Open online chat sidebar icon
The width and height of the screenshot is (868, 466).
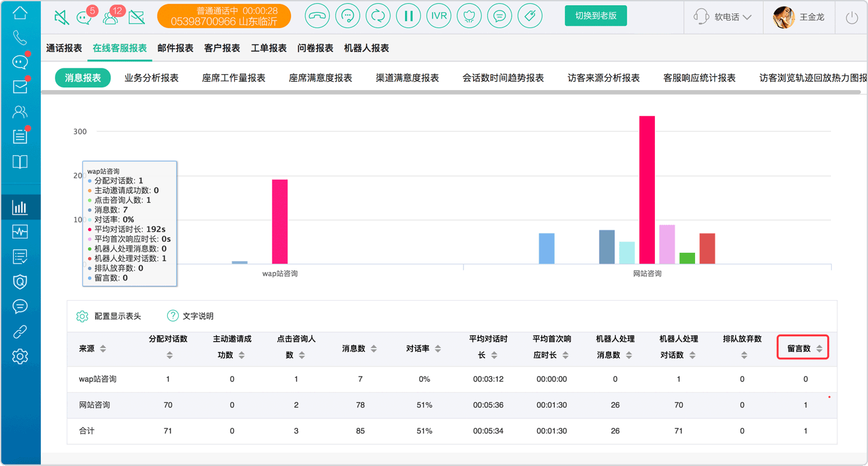coord(20,62)
